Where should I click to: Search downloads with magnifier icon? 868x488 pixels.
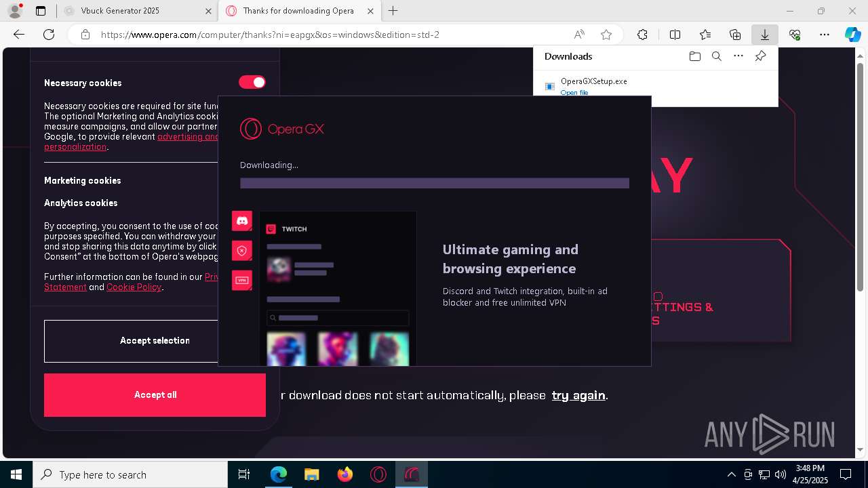[x=716, y=56]
